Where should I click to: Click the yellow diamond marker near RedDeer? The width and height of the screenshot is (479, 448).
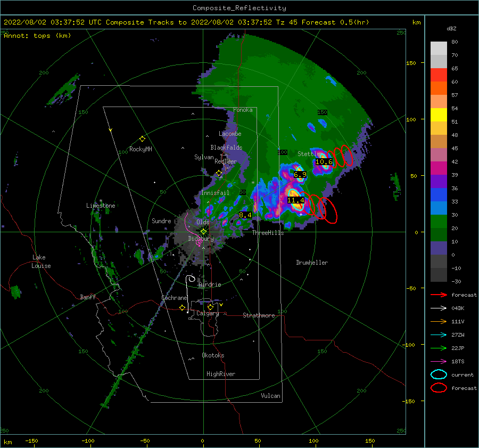click(x=219, y=173)
